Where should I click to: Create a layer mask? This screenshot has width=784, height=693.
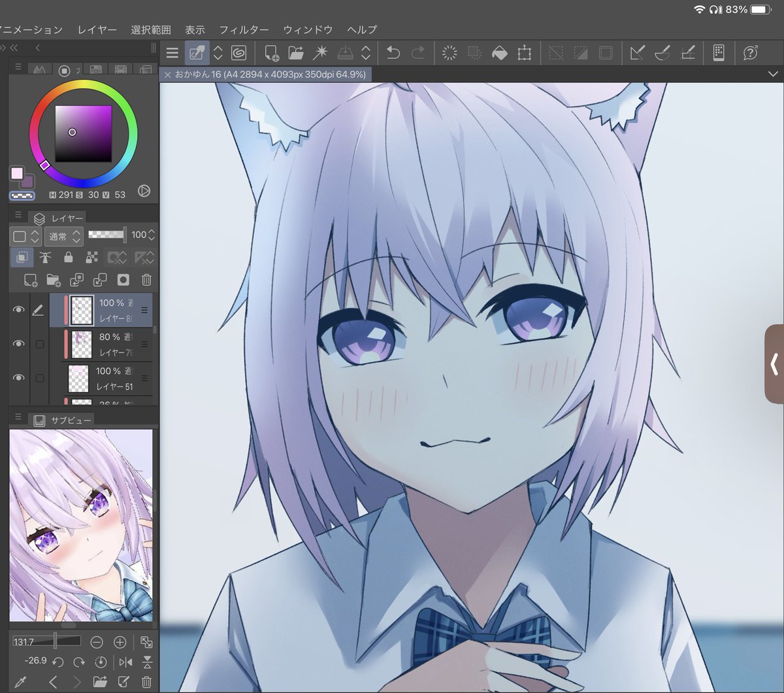click(123, 280)
